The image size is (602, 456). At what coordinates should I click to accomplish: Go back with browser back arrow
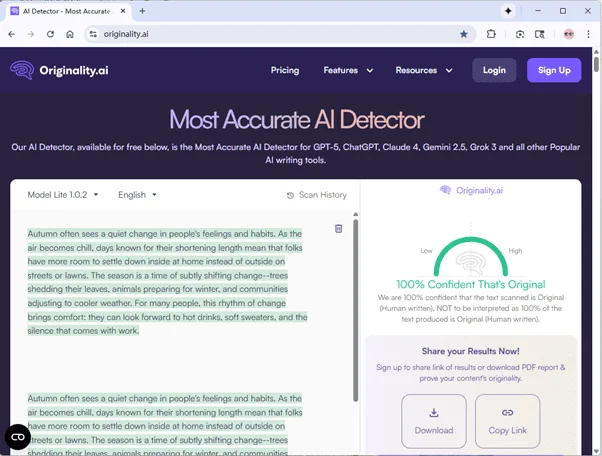(x=12, y=34)
